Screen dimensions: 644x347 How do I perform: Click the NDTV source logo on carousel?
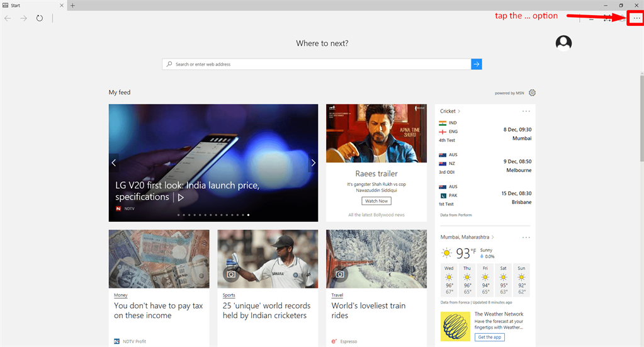point(118,208)
